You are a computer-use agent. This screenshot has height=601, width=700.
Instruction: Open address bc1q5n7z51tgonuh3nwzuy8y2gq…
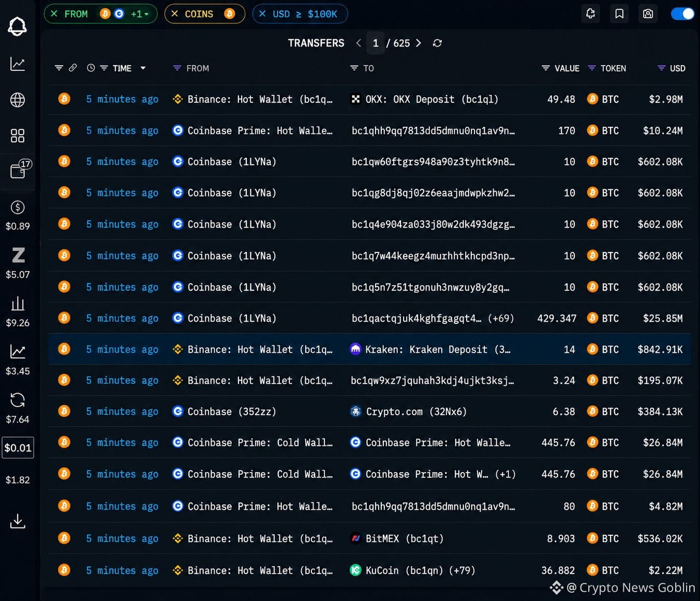(430, 287)
